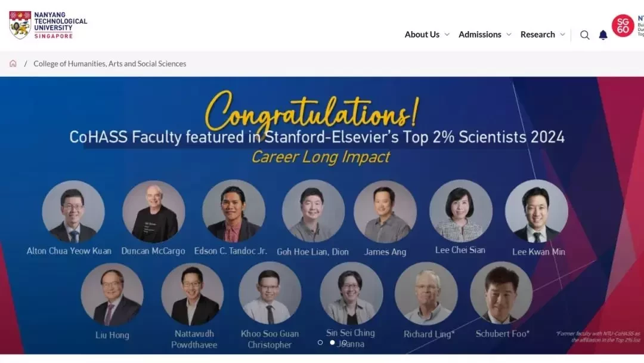Click Sin Sei Ching Joanna's portrait
The width and height of the screenshot is (644, 363).
[351, 294]
